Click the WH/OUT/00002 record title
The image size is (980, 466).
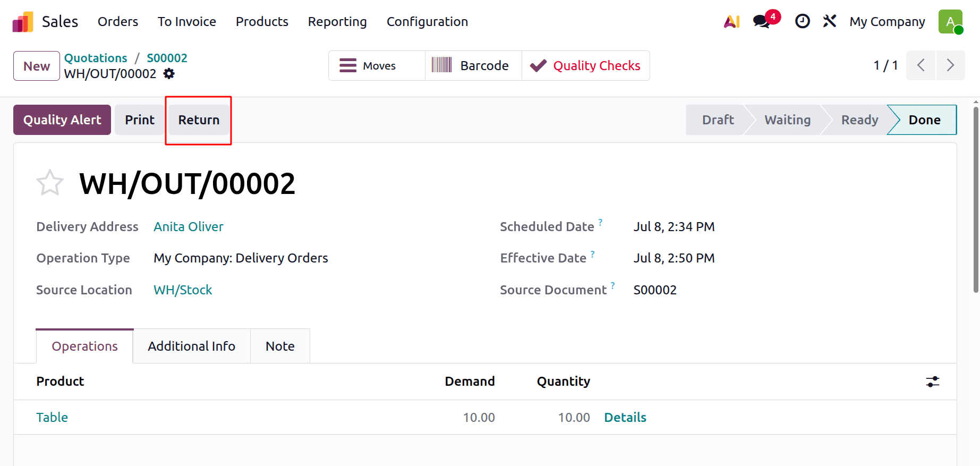pyautogui.click(x=187, y=184)
